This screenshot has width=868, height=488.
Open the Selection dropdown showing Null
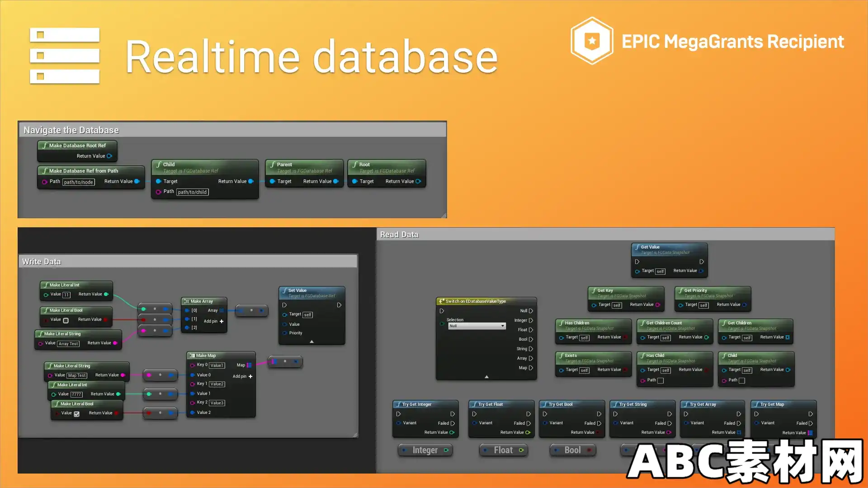pos(476,326)
